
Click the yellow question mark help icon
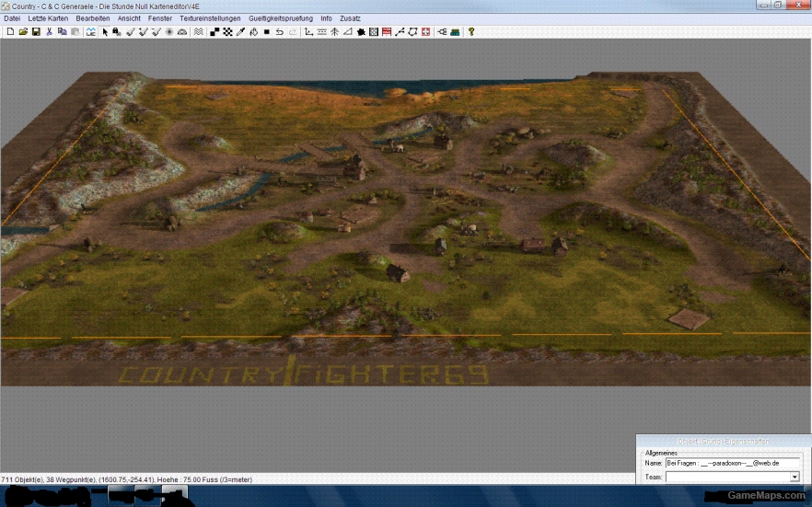pos(471,32)
